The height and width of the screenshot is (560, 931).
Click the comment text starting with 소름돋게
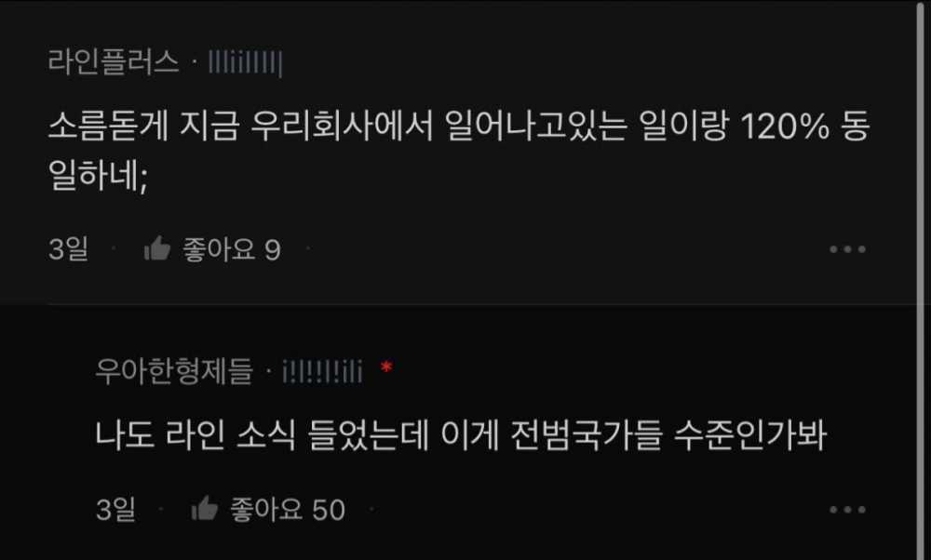click(x=458, y=151)
